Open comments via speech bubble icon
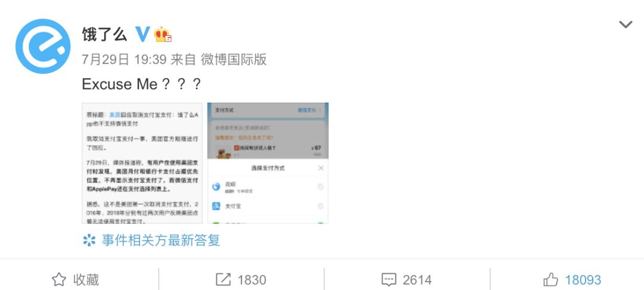The height and width of the screenshot is (290, 644). click(x=389, y=280)
